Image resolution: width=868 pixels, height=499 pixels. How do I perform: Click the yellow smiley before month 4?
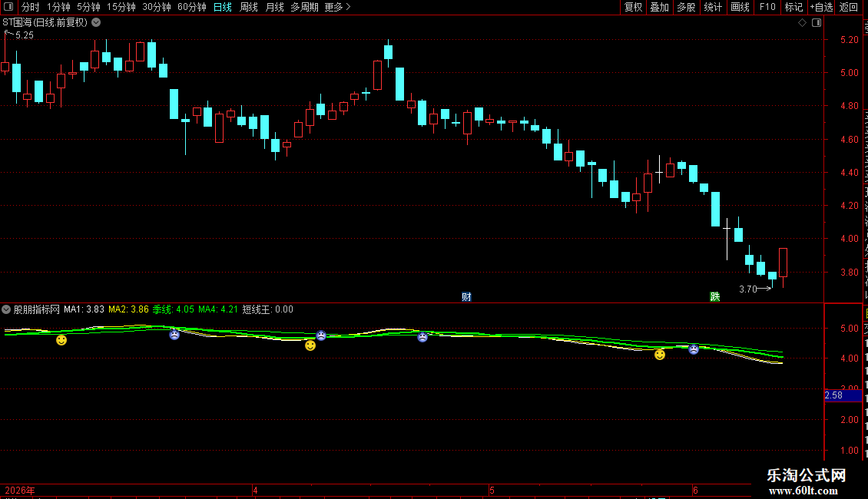coord(310,345)
